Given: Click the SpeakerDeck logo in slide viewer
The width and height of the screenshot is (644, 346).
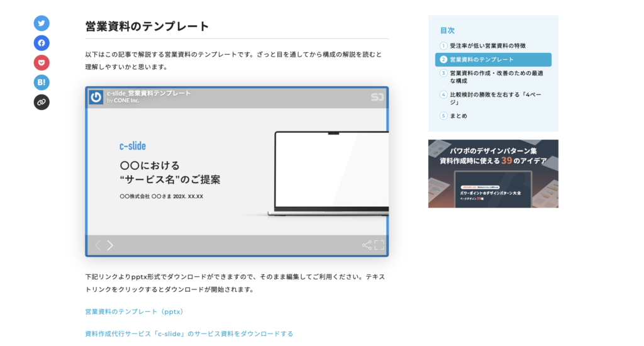Looking at the screenshot, I should pos(377,97).
